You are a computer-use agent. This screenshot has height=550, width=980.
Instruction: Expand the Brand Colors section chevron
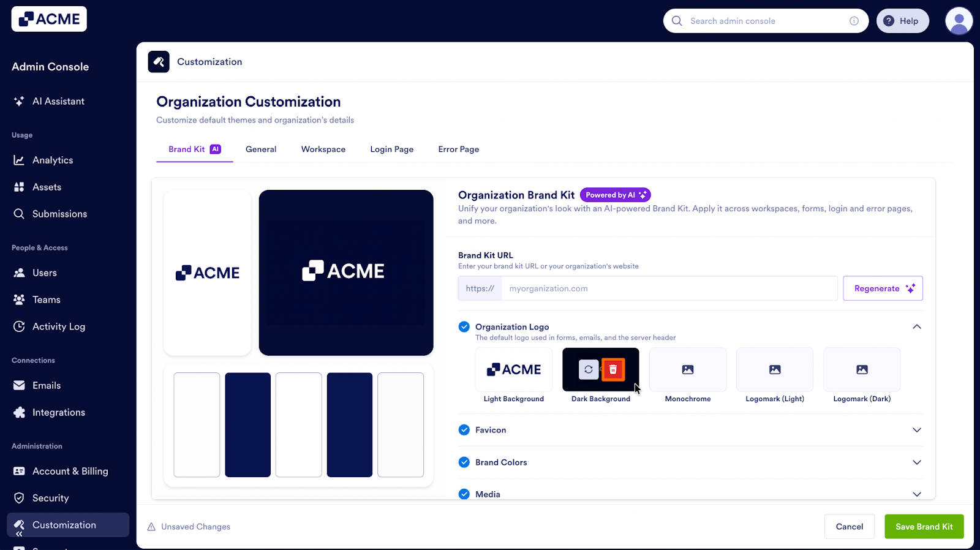click(917, 462)
